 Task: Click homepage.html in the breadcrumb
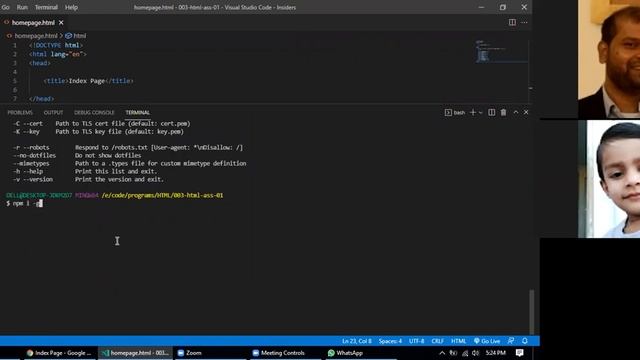click(x=36, y=36)
